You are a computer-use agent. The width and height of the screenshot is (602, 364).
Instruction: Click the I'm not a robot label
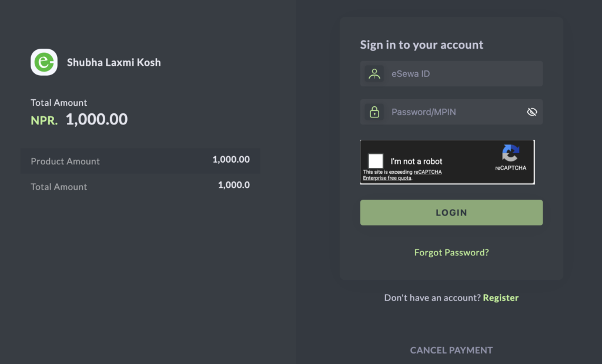coord(416,161)
